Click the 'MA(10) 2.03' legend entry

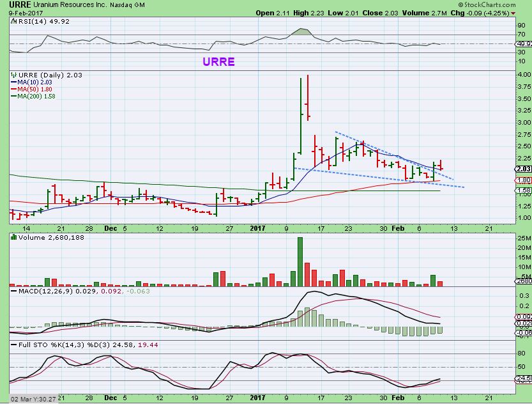click(x=31, y=82)
